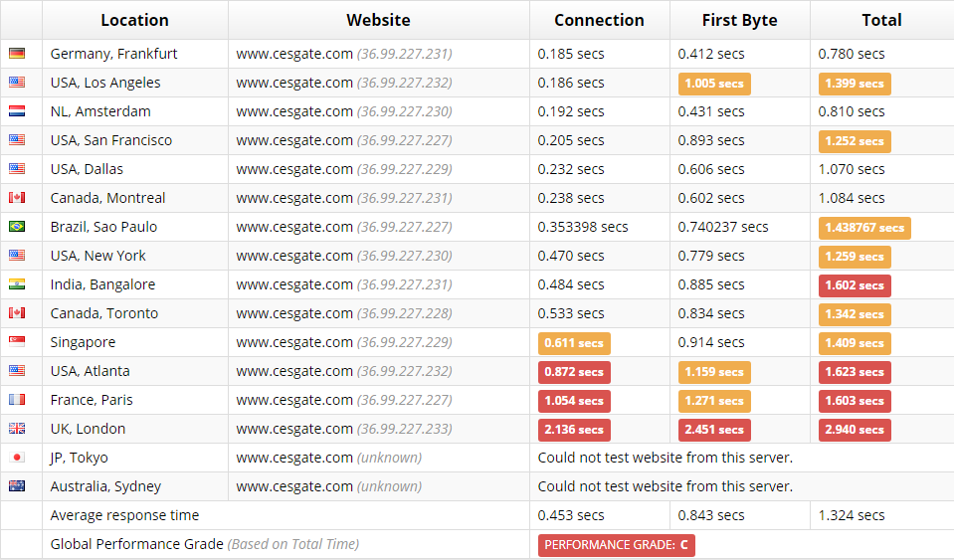Click the Netherlands flag icon for Amsterdam
954x560 pixels.
click(x=17, y=111)
